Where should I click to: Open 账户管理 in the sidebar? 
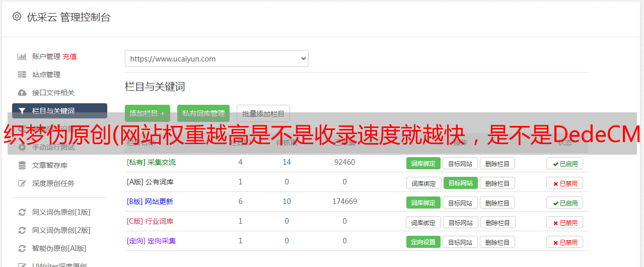[46, 56]
